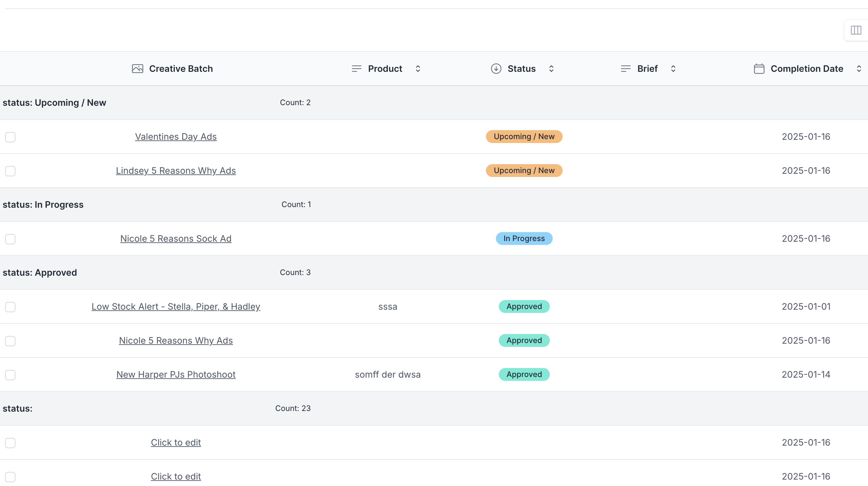
Task: Collapse the status: Approved group header
Action: [40, 272]
